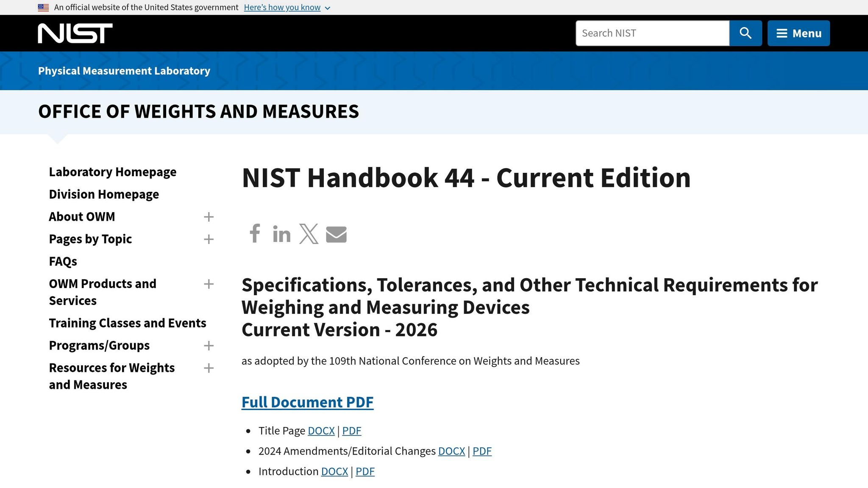This screenshot has width=868, height=488.
Task: Share page on X
Action: click(309, 234)
